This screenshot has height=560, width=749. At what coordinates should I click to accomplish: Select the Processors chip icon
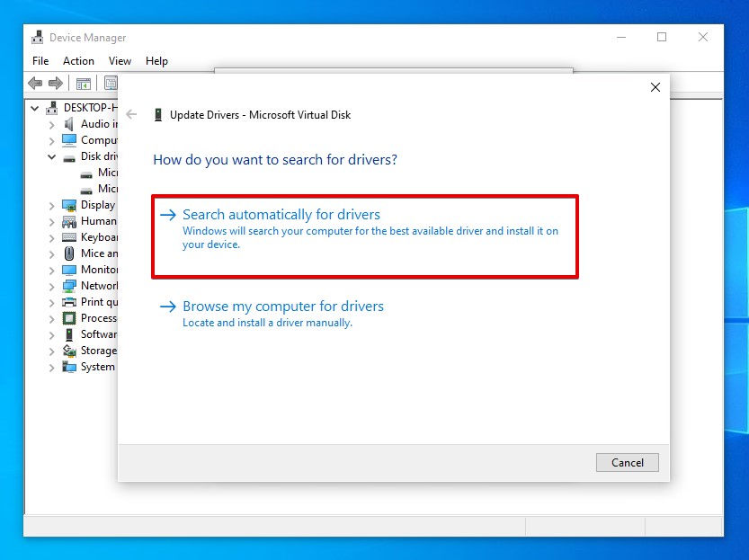(69, 318)
